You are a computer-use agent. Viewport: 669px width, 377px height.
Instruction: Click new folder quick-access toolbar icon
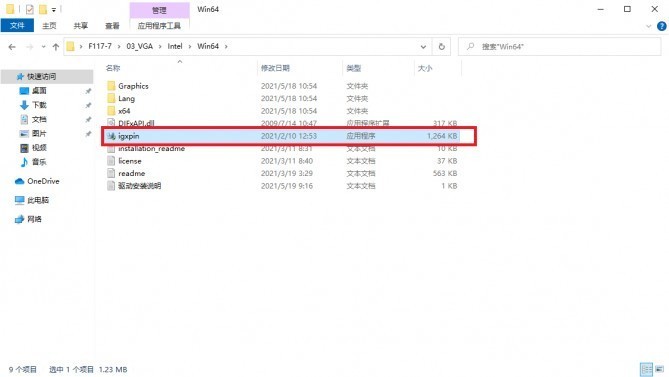point(43,9)
